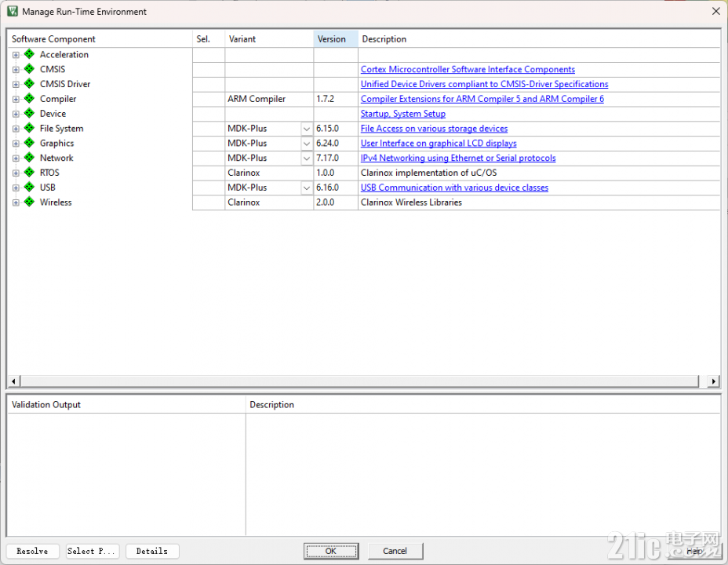Click the green diamond icon beside Wireless

pyautogui.click(x=29, y=202)
